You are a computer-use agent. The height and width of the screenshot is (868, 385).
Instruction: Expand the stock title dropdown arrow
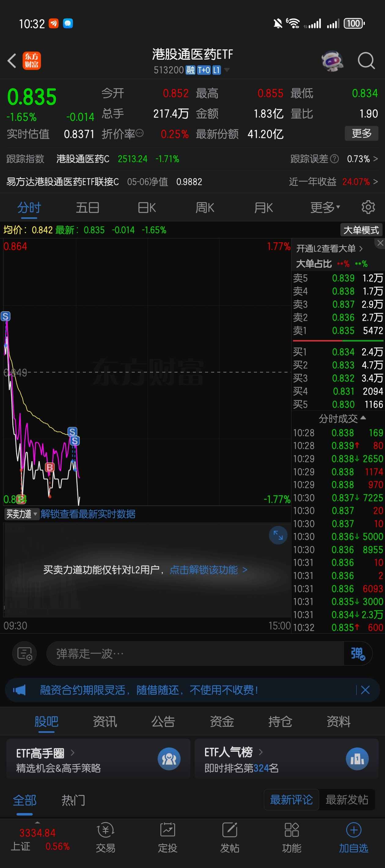[227, 70]
